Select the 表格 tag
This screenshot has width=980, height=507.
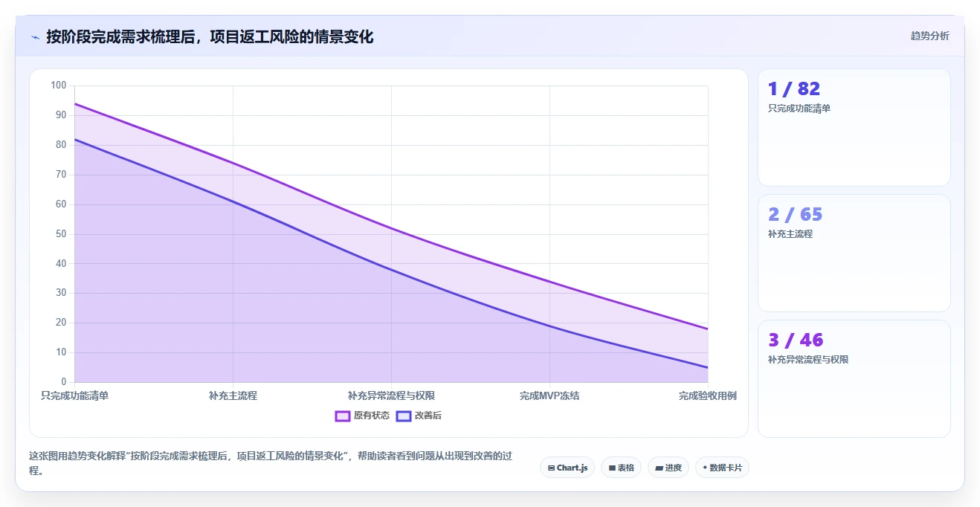click(621, 468)
